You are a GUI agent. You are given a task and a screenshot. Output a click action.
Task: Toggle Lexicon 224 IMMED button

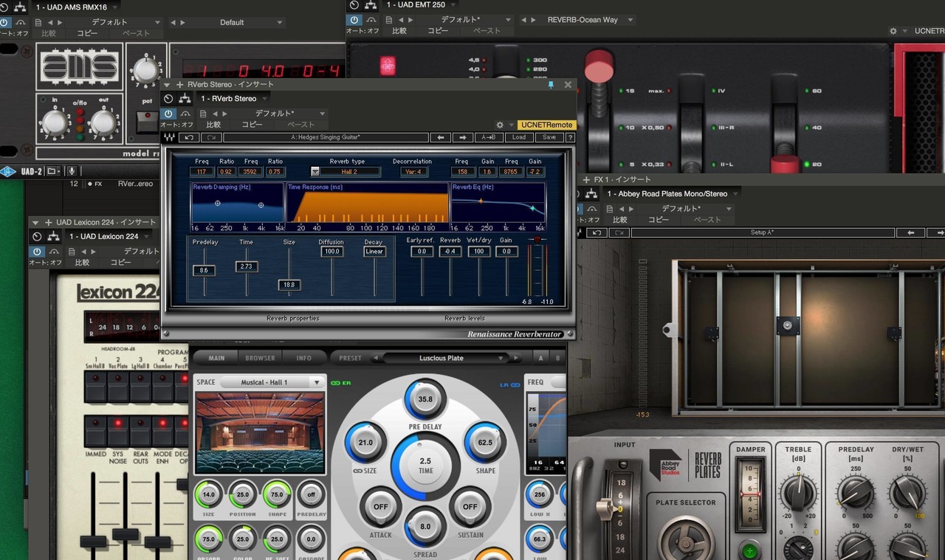[x=95, y=432]
